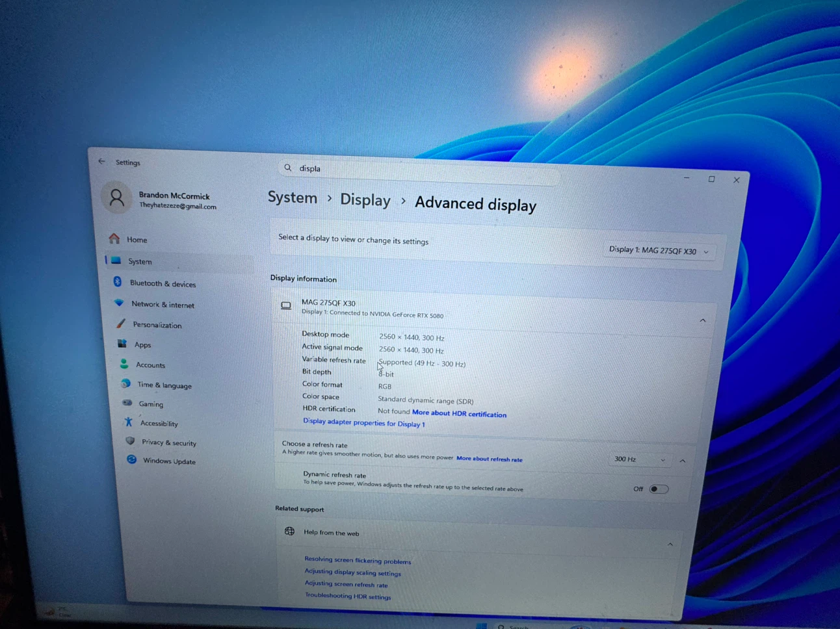Click the Active signal mode resolution value

coord(412,350)
